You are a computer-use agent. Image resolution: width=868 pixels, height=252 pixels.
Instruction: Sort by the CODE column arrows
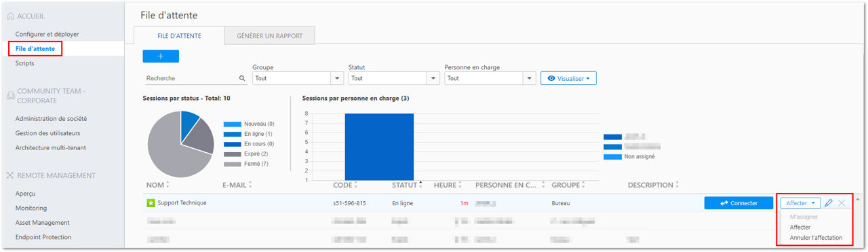pyautogui.click(x=355, y=185)
